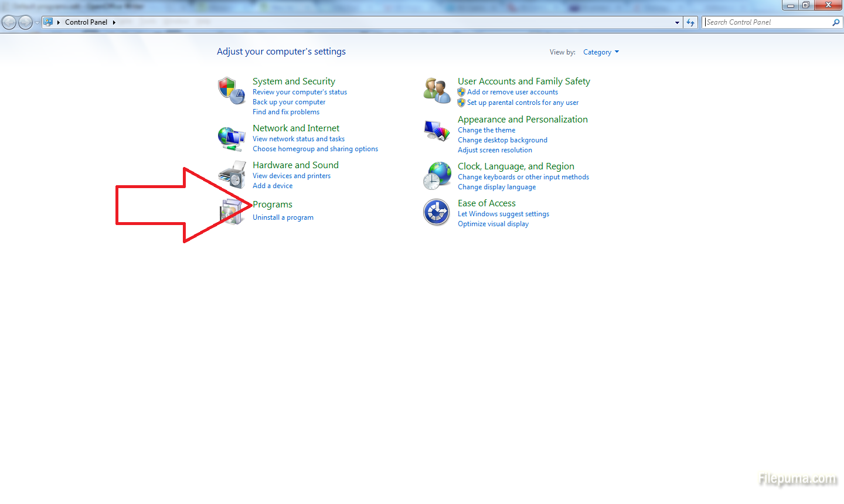Open Uninstall a program
The width and height of the screenshot is (844, 504).
283,217
